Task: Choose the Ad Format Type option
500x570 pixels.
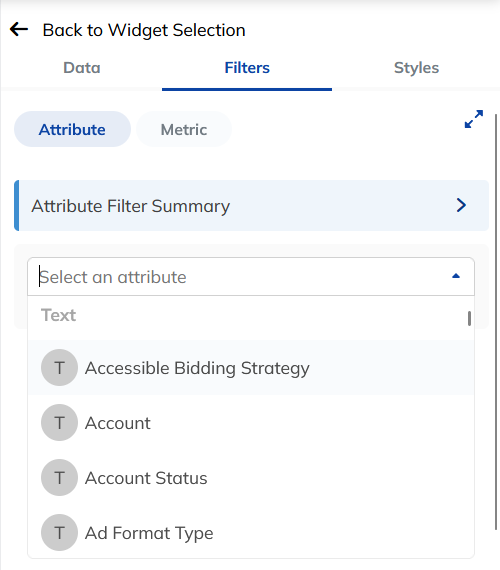Action: [251, 532]
